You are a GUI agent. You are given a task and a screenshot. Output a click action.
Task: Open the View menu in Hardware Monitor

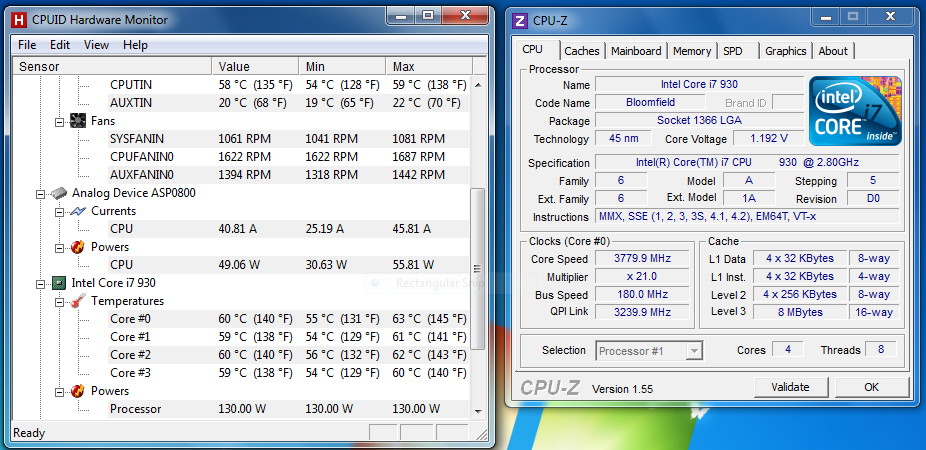(96, 45)
